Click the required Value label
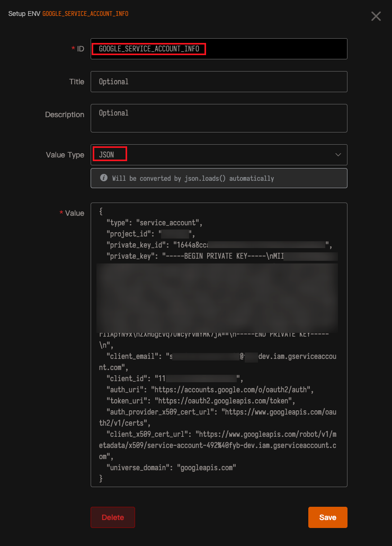The height and width of the screenshot is (546, 392). 74,213
